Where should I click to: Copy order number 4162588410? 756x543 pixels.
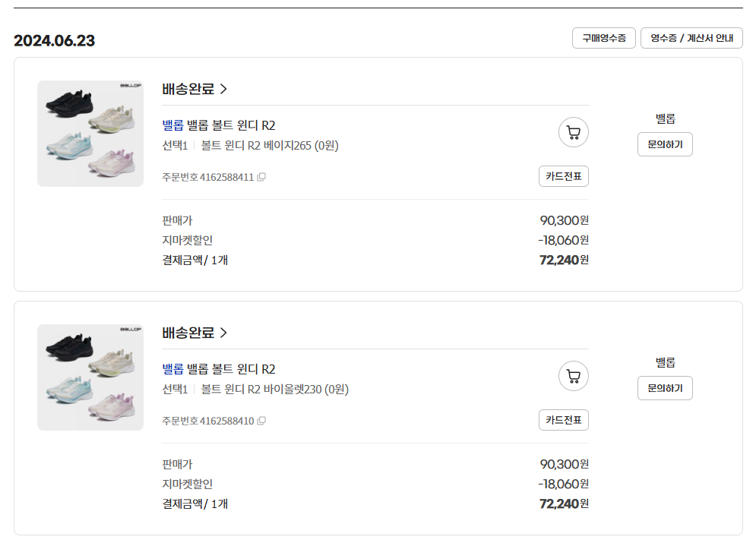(261, 421)
